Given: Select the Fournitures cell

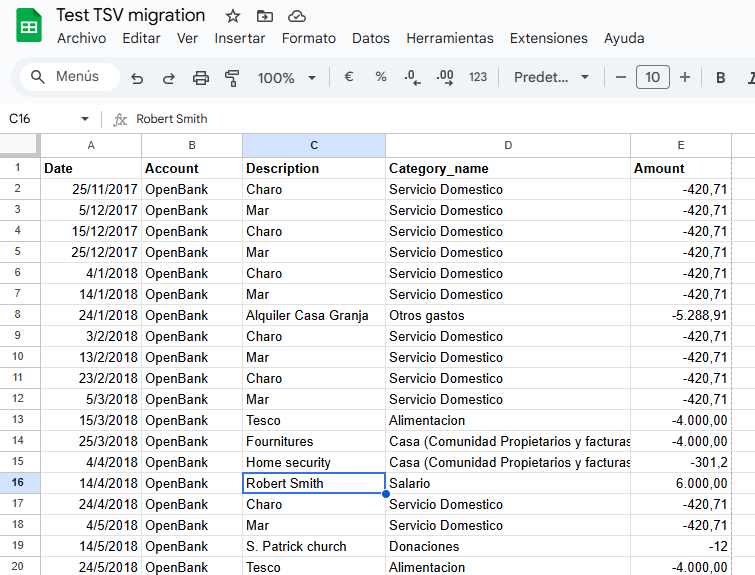Looking at the screenshot, I should pos(314,441).
